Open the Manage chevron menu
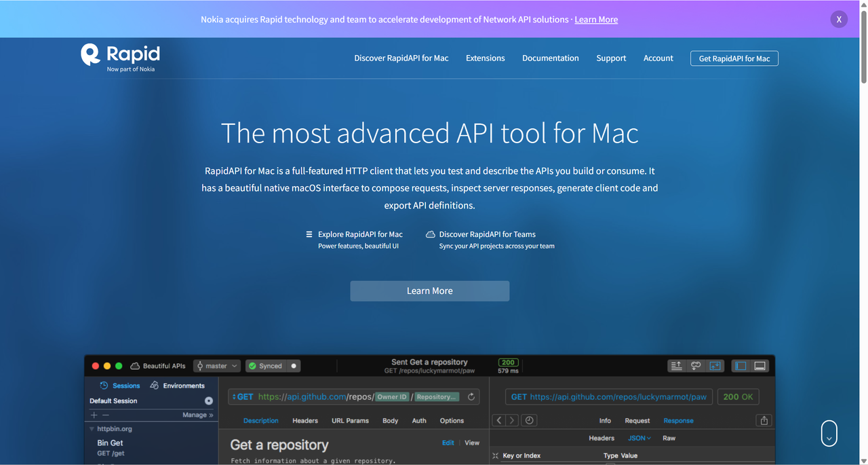The image size is (868, 465). (198, 415)
